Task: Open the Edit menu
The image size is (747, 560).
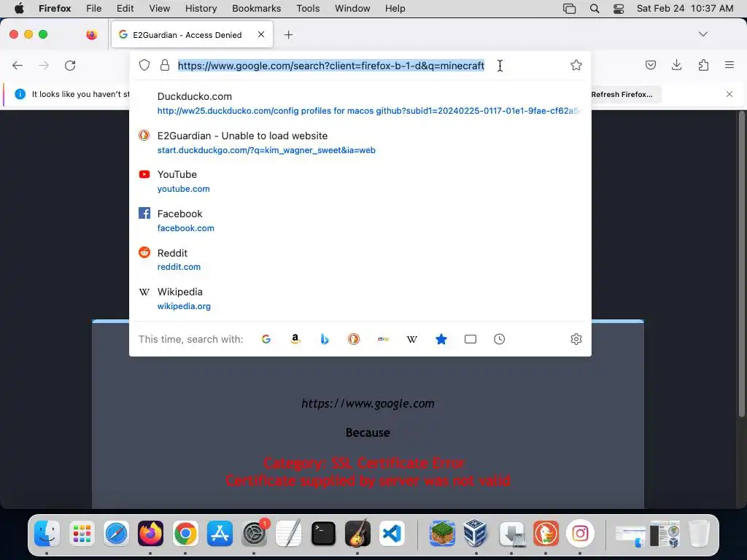Action: point(125,9)
